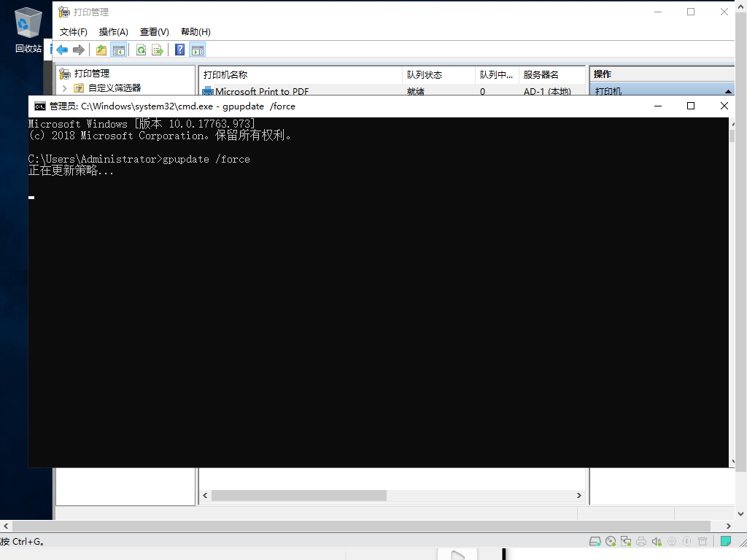Click the Print Management title bar icon
This screenshot has height=560, width=747.
(x=64, y=12)
